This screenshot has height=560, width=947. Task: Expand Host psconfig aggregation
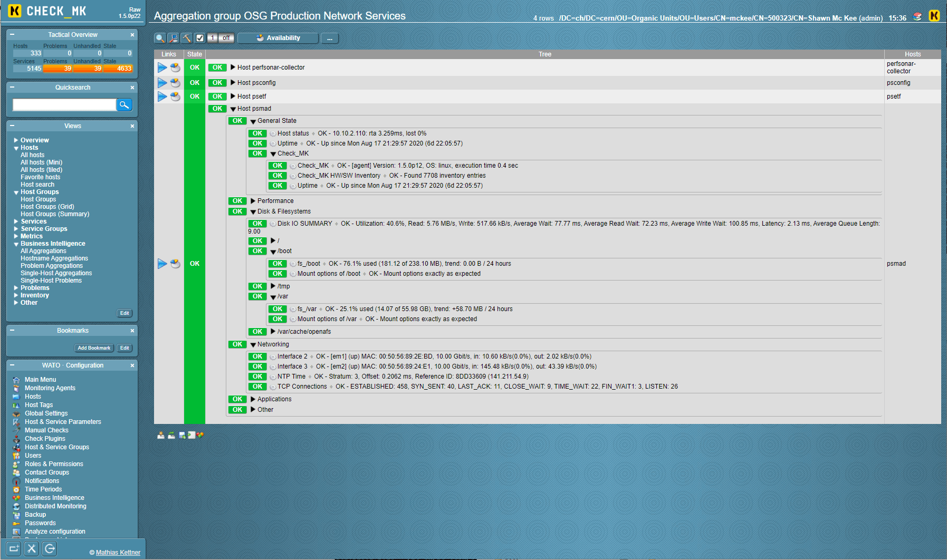(233, 83)
